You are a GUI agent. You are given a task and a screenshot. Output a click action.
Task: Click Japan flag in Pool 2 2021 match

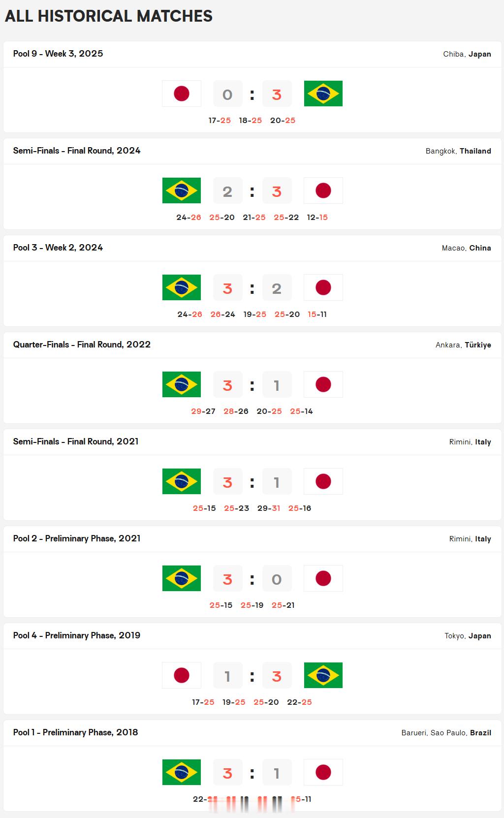(x=323, y=578)
